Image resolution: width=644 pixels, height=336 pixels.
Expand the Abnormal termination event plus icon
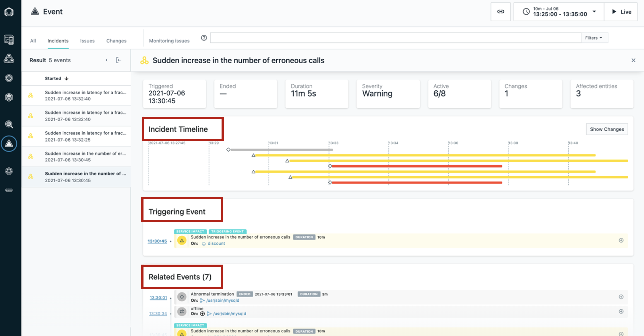coord(621,297)
